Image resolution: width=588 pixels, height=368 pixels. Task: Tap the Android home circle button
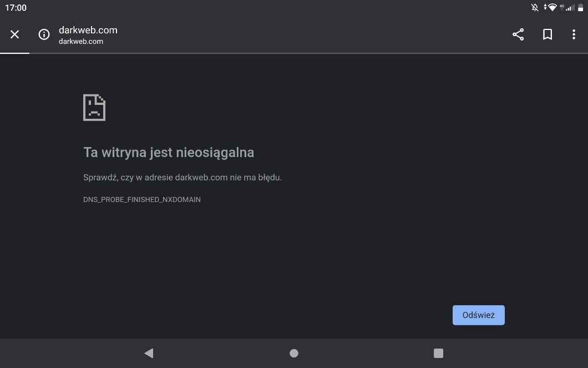point(294,353)
